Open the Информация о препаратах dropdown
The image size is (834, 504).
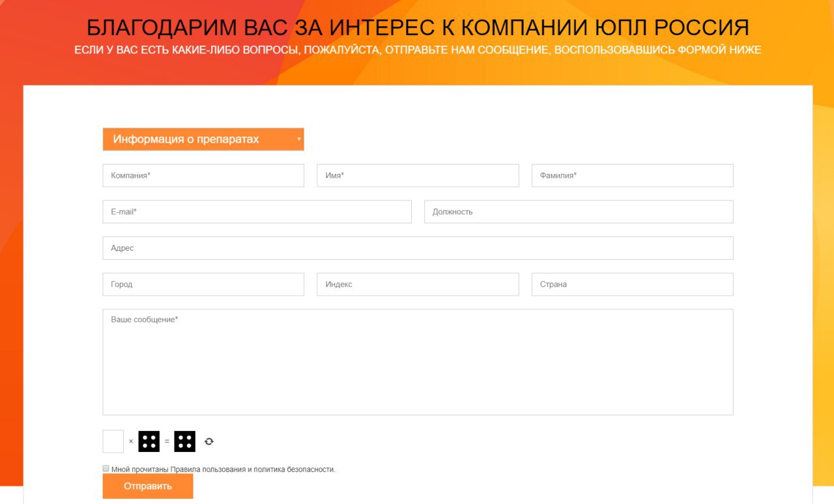pos(203,139)
